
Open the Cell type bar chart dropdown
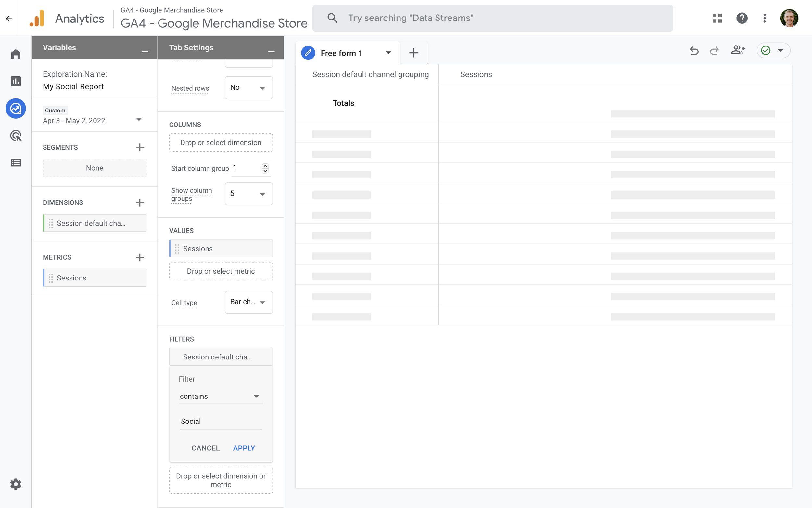(x=248, y=302)
